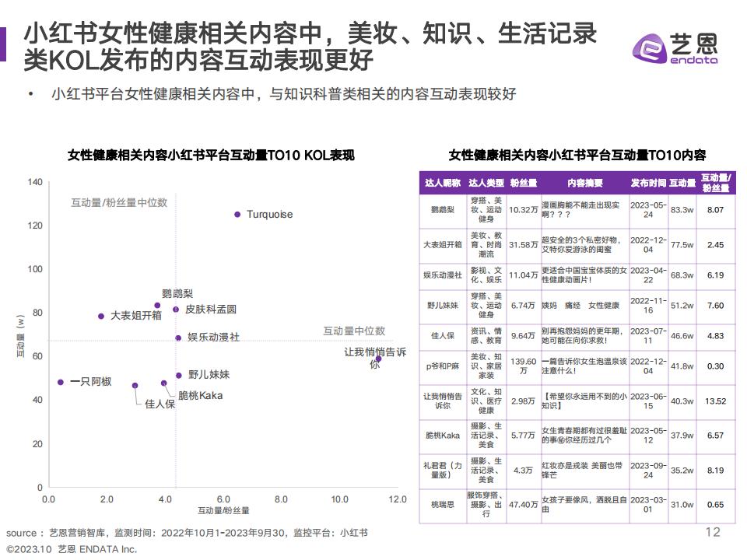The width and height of the screenshot is (747, 560).
Task: Click the 13.52 ratio cell
Action: 715,401
